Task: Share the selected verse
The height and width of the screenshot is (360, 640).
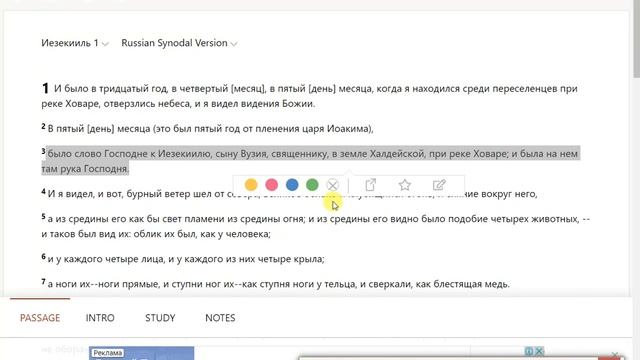Action: click(x=371, y=185)
